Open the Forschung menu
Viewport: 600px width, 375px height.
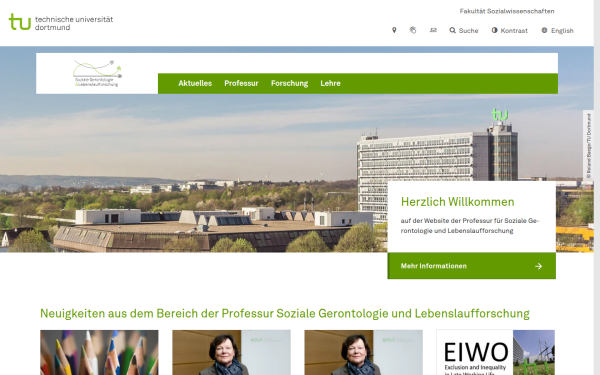(x=289, y=83)
